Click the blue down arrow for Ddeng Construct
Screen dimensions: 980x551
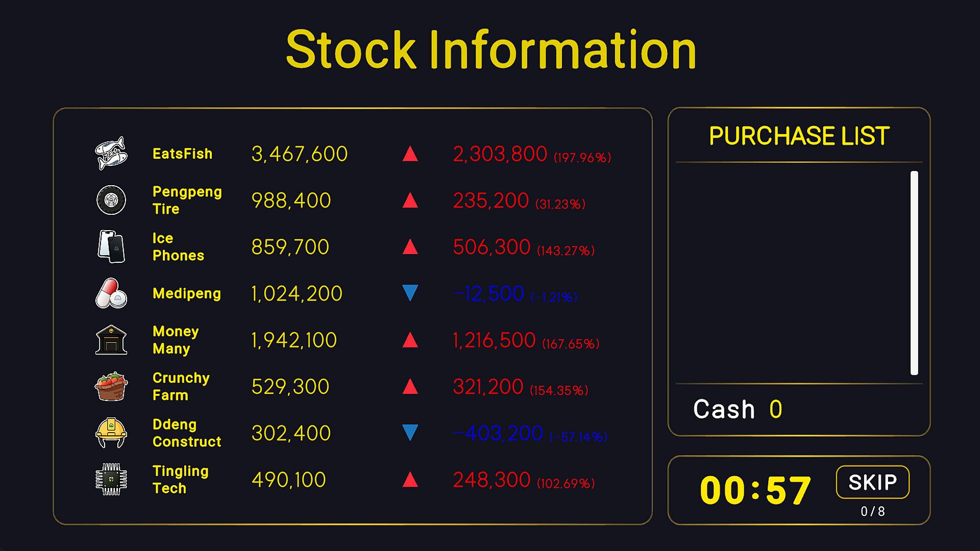[410, 433]
